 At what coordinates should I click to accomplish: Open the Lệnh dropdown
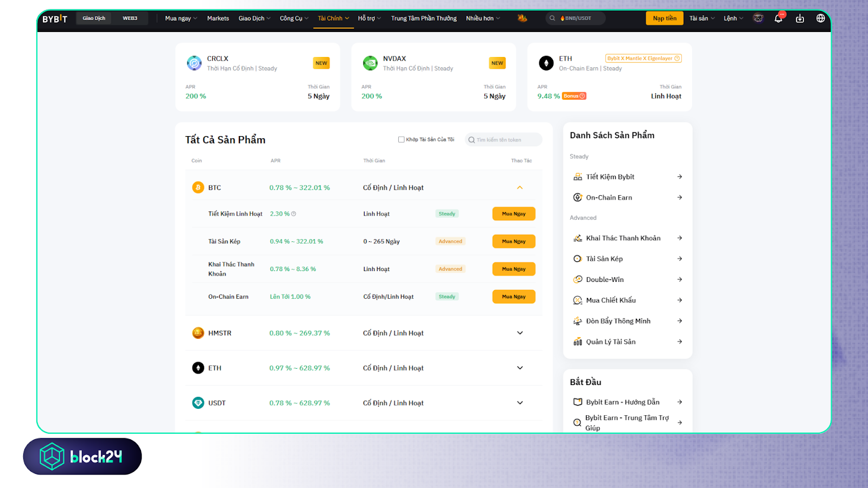[x=733, y=18]
